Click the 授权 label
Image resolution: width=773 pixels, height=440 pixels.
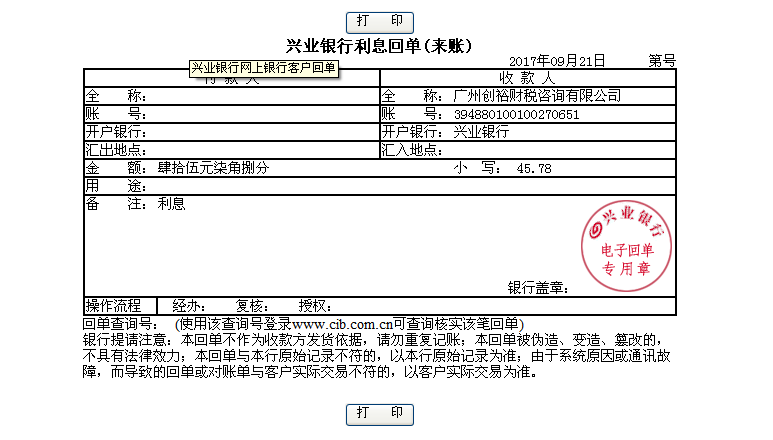(x=315, y=306)
